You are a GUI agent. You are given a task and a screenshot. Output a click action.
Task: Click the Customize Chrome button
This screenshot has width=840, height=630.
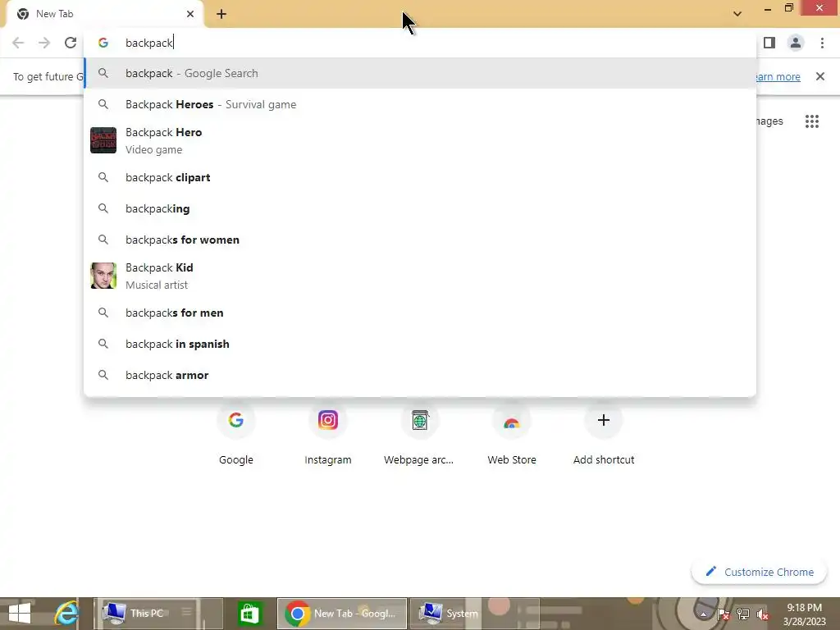[x=760, y=572]
